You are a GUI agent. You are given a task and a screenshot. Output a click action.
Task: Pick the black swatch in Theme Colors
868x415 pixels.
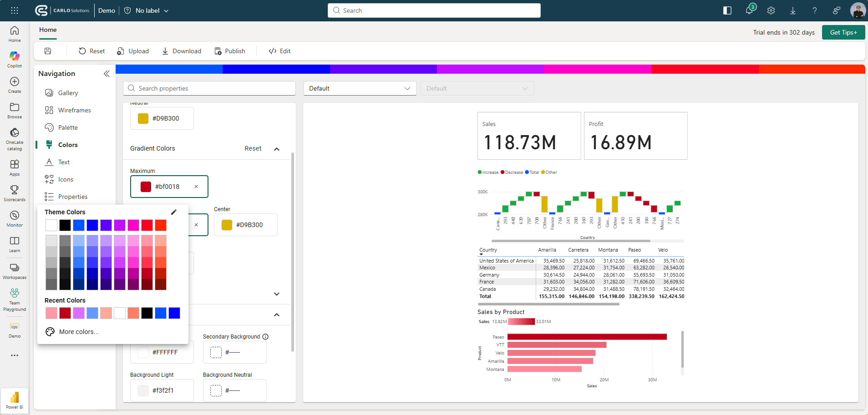click(x=65, y=225)
